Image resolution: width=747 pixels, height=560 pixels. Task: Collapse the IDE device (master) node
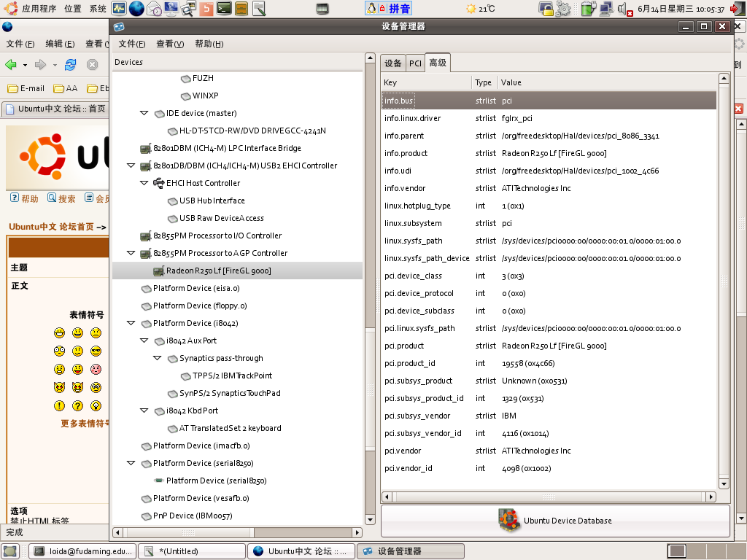144,113
